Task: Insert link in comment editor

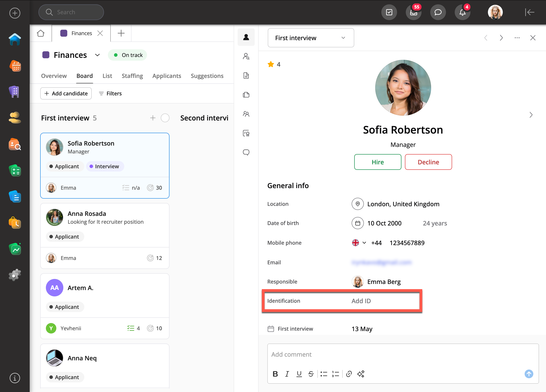Action: (349, 374)
